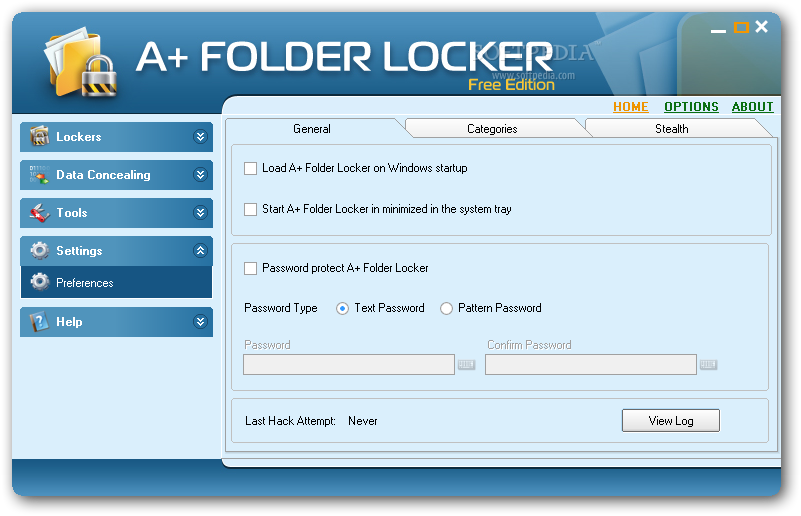Open virtual keyboard beside Password field
Screen dimensions: 801x516
point(466,365)
